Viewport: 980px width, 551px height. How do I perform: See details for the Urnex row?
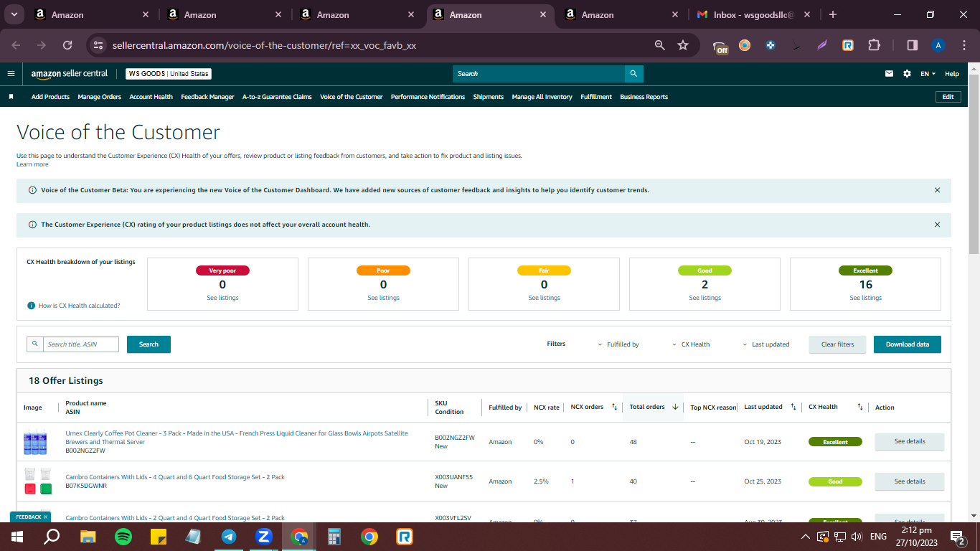(910, 441)
